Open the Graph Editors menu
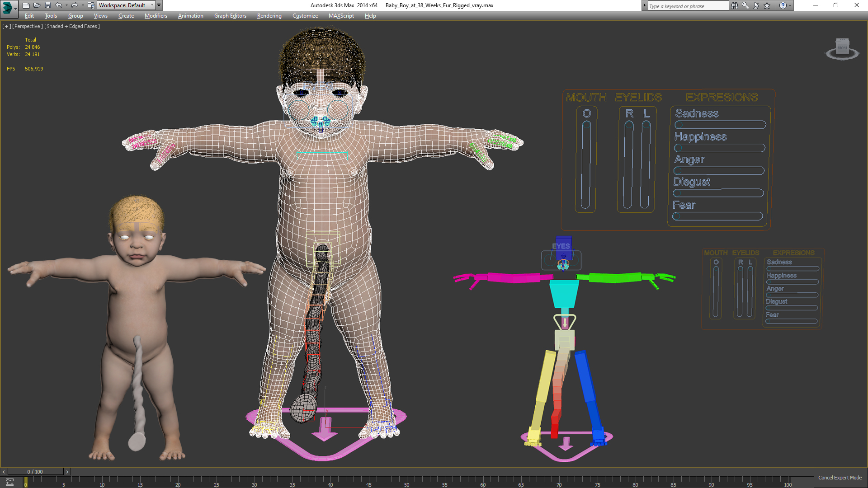 point(230,16)
